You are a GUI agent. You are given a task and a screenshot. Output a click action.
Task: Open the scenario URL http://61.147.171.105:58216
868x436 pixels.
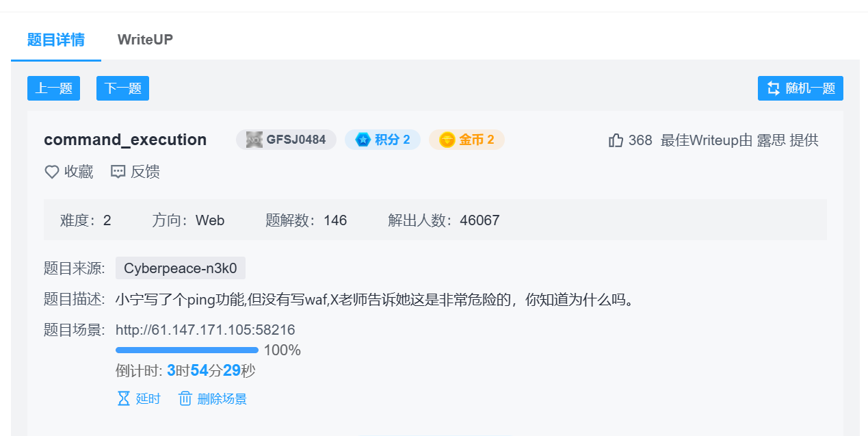point(205,330)
